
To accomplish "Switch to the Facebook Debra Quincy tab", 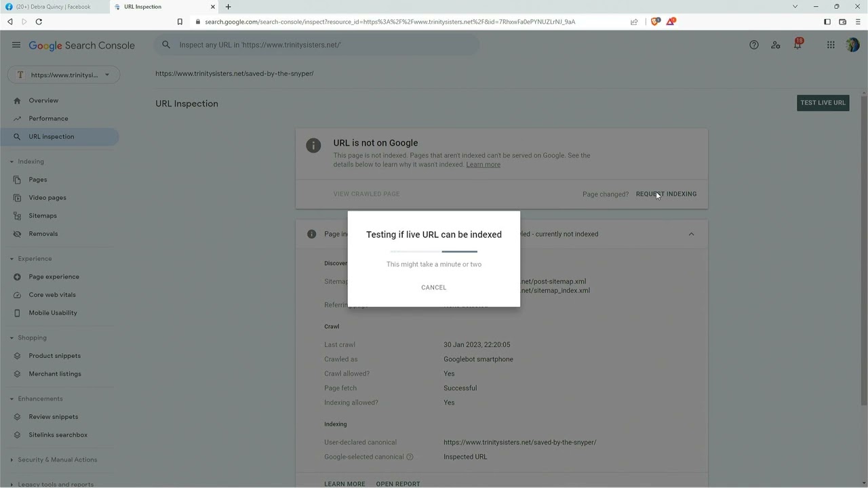I will point(54,7).
